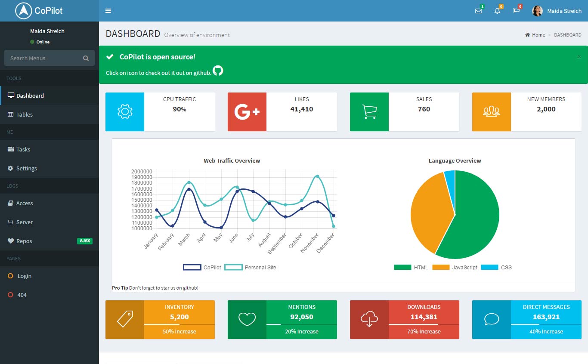588x364 pixels.
Task: Click the Inventory price tag icon
Action: click(125, 320)
